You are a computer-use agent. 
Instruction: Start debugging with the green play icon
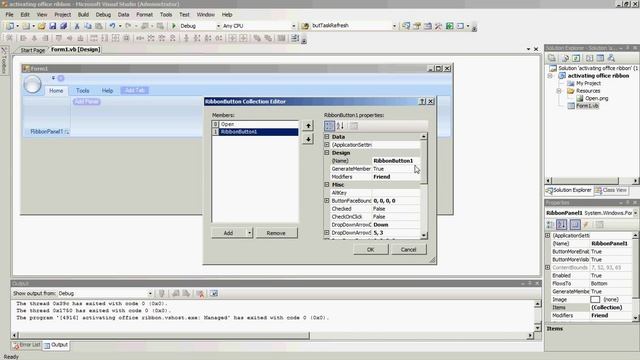pos(174,26)
